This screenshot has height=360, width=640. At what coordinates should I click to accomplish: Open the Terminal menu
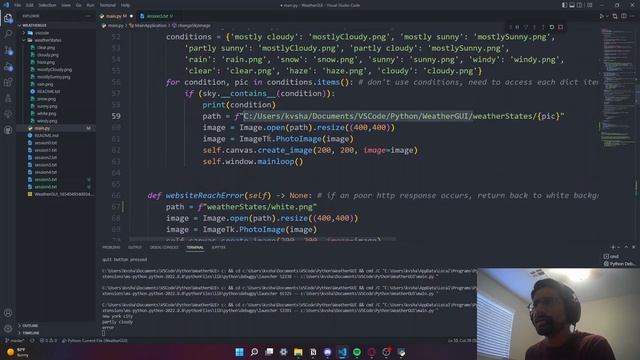pos(108,5)
